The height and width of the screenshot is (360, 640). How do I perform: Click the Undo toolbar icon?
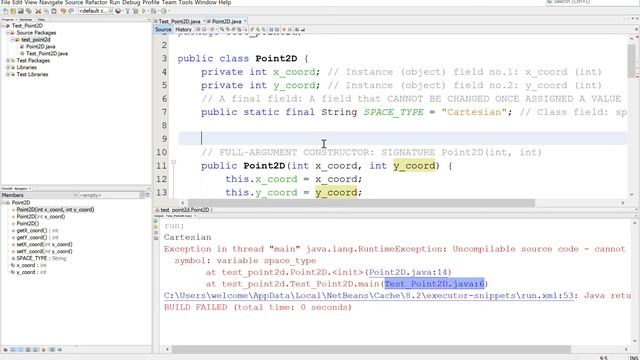tap(63, 11)
